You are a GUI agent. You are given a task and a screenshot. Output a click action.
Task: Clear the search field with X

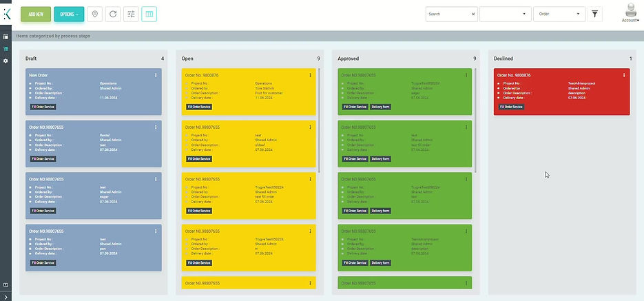473,14
